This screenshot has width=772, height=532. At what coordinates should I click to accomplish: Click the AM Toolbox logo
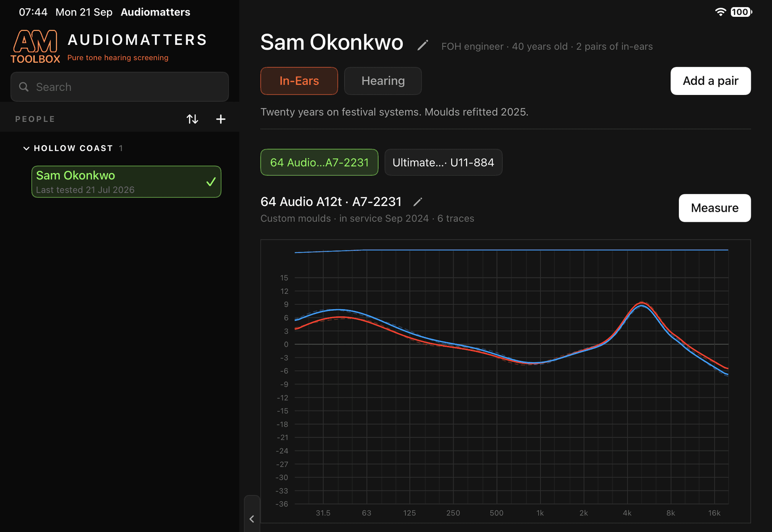click(x=36, y=47)
